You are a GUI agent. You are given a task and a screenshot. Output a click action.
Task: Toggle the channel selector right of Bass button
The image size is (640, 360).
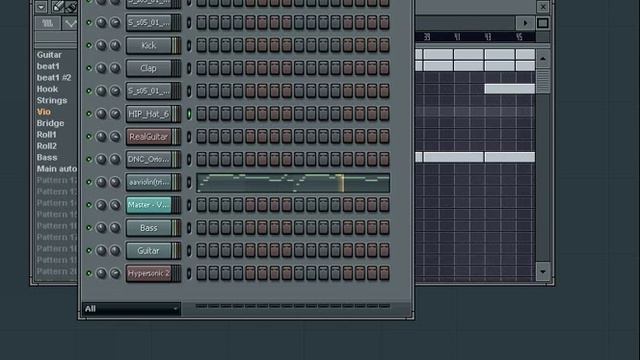[189, 228]
